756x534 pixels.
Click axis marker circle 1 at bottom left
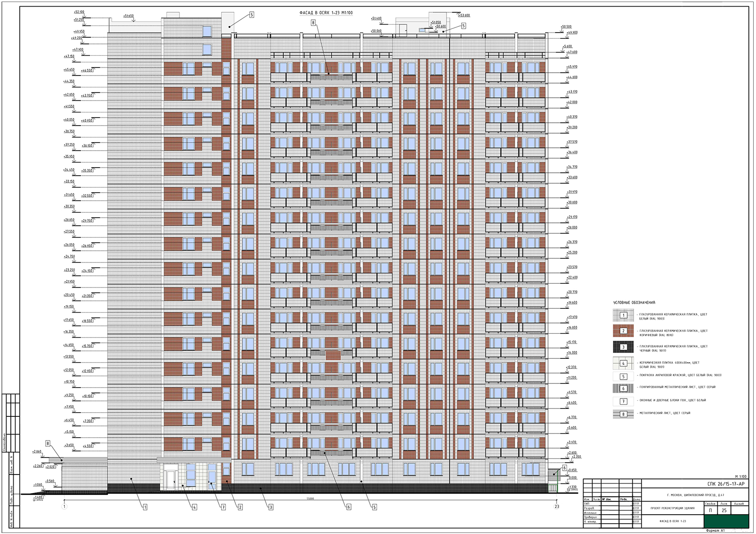64,506
